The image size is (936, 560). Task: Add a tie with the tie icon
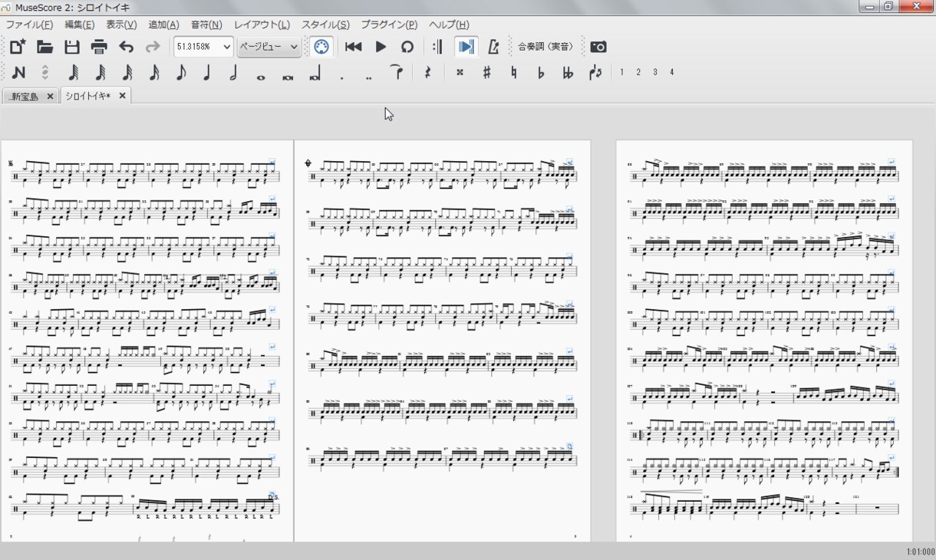pyautogui.click(x=396, y=72)
